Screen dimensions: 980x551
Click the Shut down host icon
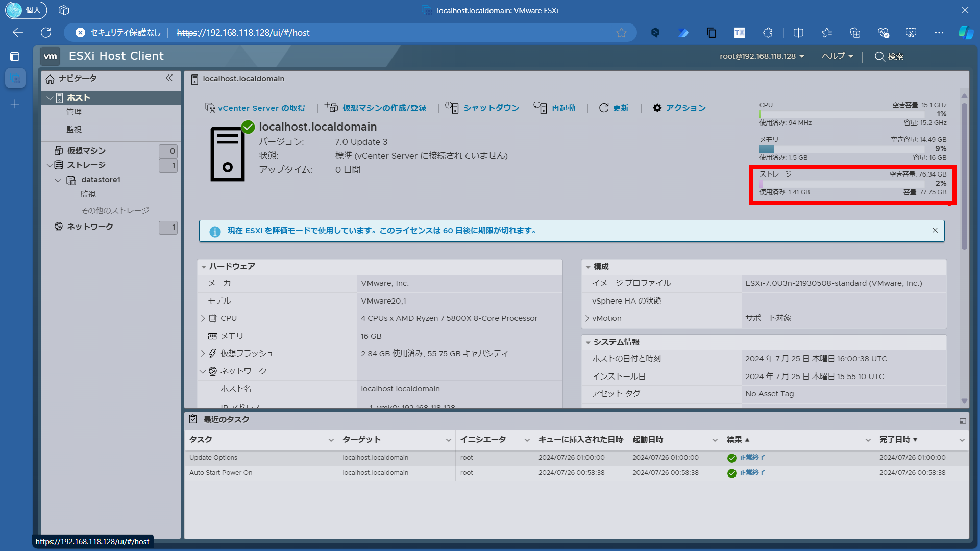452,107
